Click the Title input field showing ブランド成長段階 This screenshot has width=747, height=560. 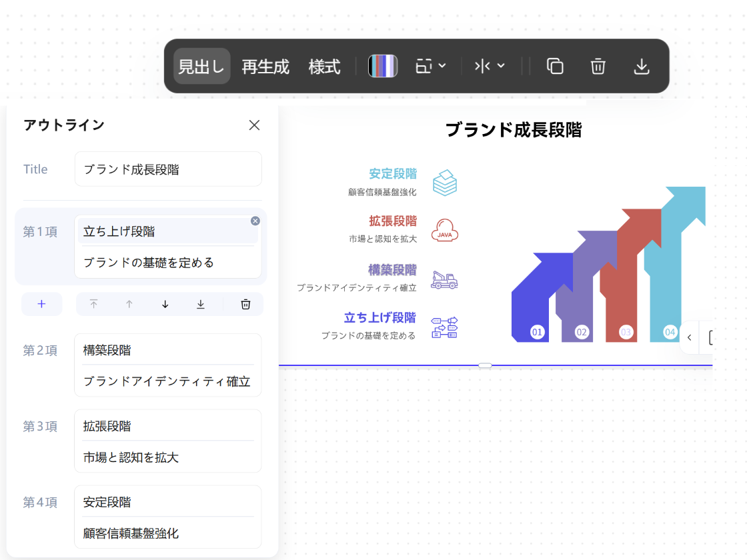pos(168,169)
